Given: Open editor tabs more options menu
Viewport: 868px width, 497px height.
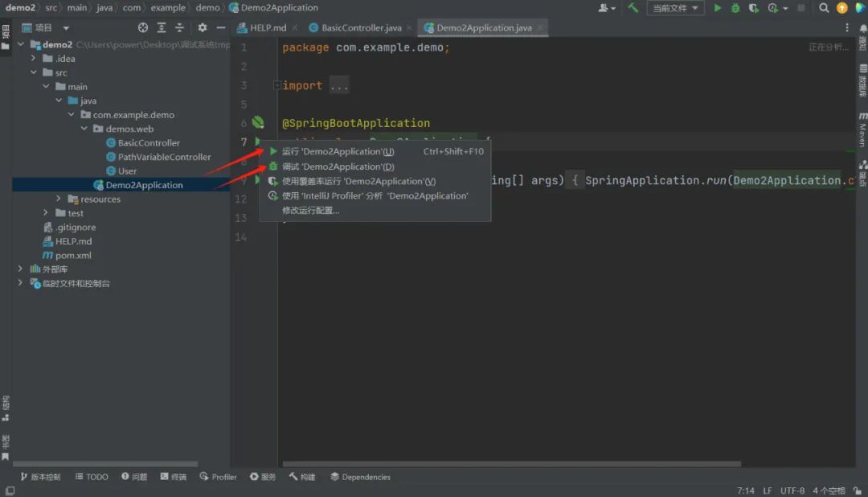Looking at the screenshot, I should 846,27.
